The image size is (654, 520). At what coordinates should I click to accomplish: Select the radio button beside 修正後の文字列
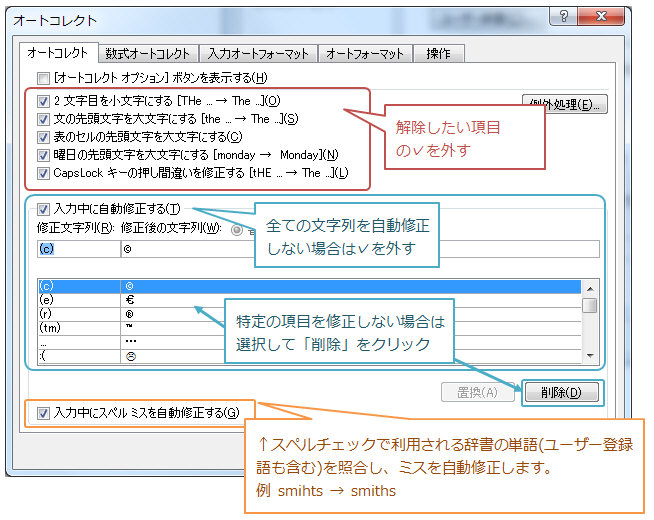point(237,229)
